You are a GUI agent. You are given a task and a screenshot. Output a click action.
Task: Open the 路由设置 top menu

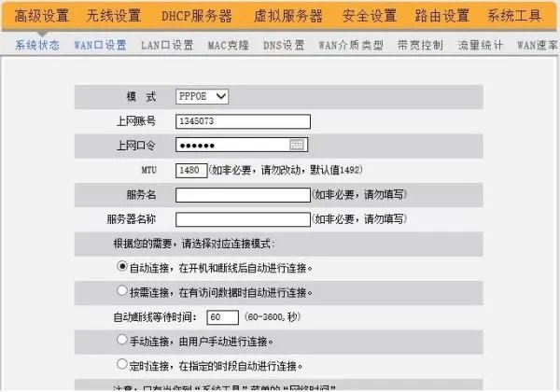441,16
